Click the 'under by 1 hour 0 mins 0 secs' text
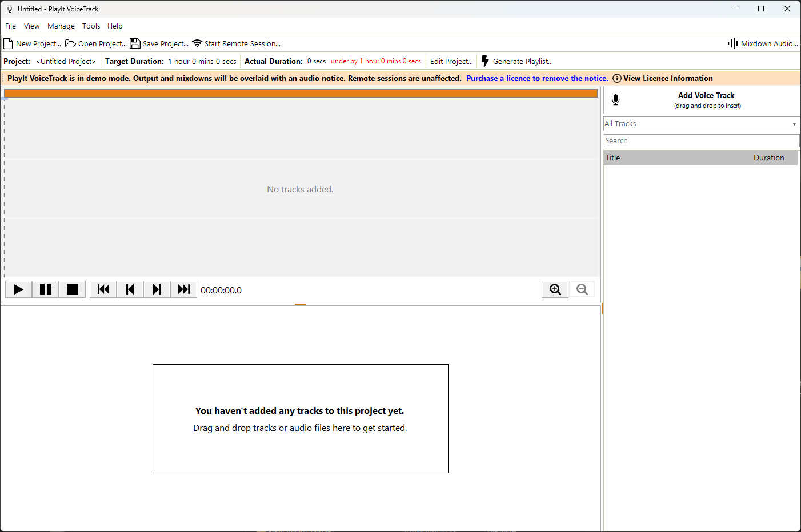801x532 pixels. click(x=376, y=61)
